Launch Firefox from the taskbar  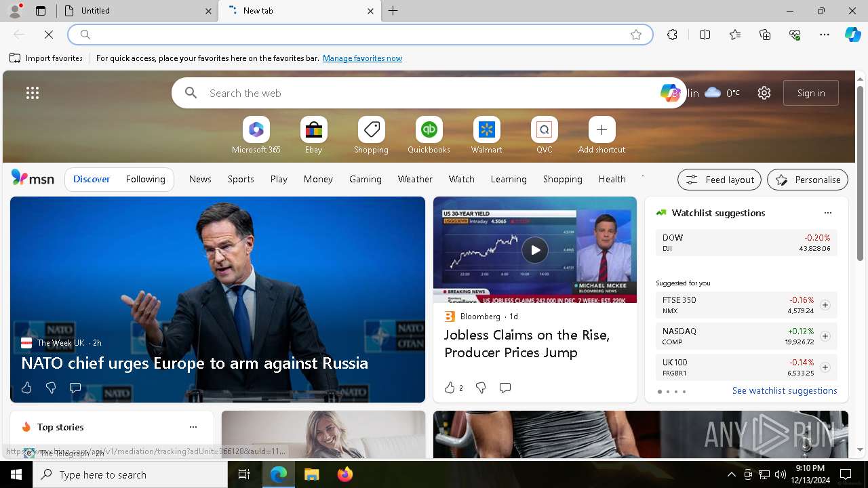point(344,474)
